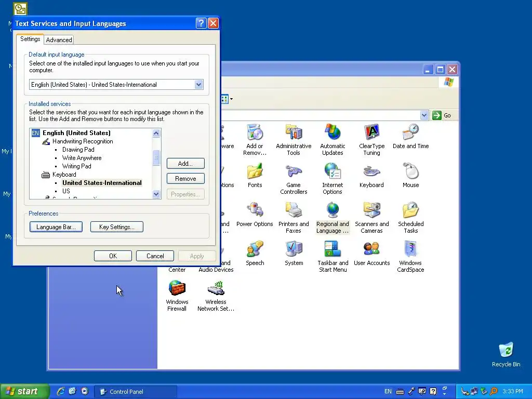Click Cancel in the dialog

point(155,256)
